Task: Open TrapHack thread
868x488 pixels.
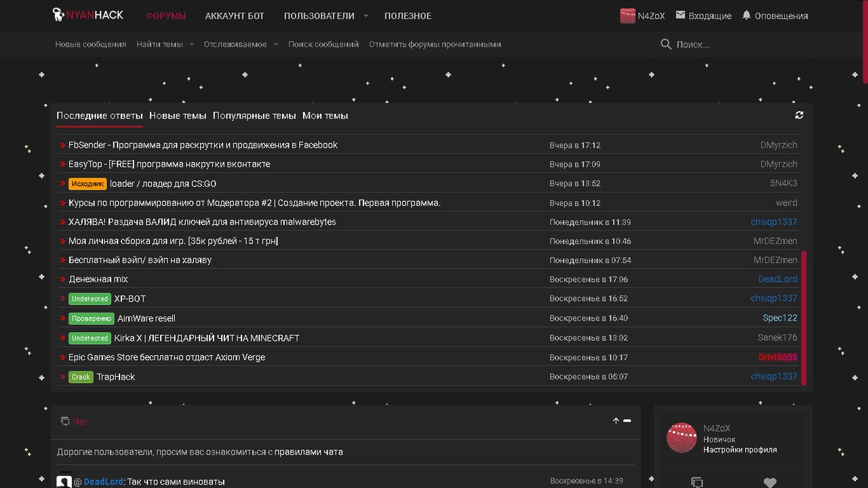Action: tap(116, 377)
